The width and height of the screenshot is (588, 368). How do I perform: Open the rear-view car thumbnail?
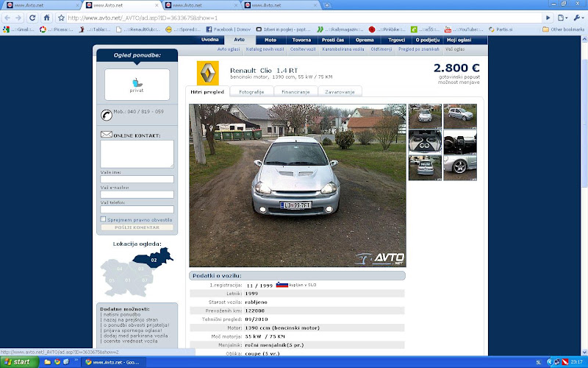[425, 168]
